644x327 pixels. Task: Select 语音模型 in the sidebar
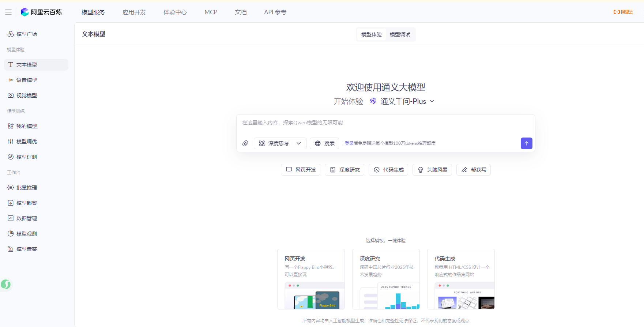(26, 80)
